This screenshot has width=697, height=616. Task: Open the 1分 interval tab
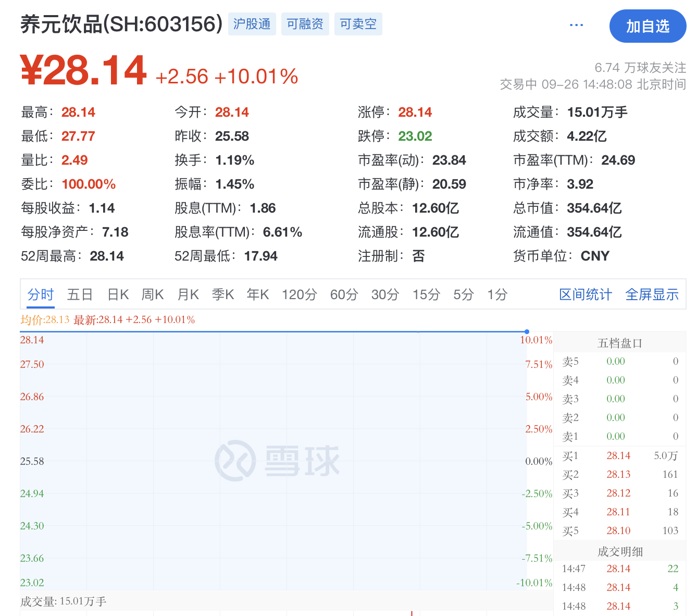pos(497,294)
